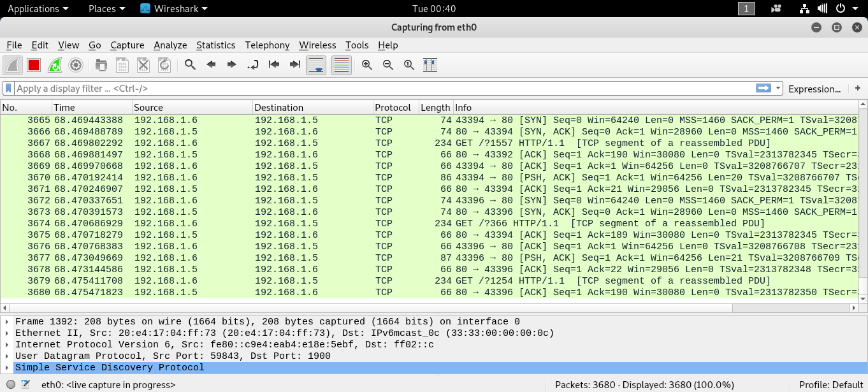
Task: Zoom out of the packet text
Action: click(x=388, y=64)
